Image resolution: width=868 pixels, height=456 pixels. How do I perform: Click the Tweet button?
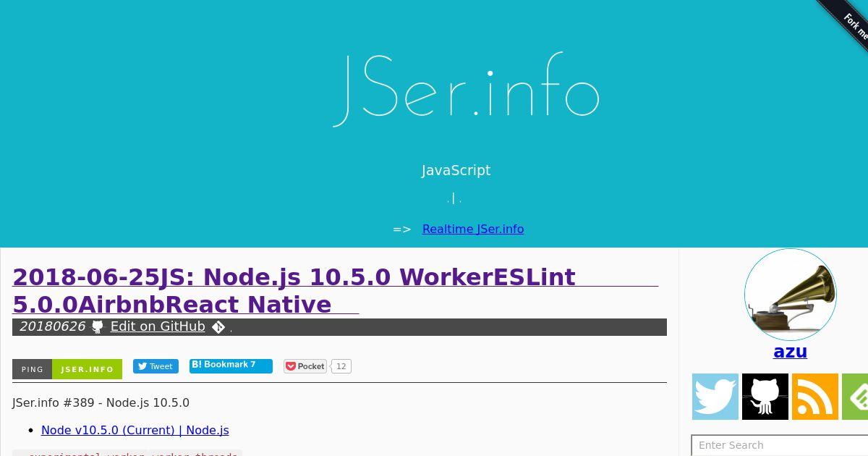pos(156,366)
